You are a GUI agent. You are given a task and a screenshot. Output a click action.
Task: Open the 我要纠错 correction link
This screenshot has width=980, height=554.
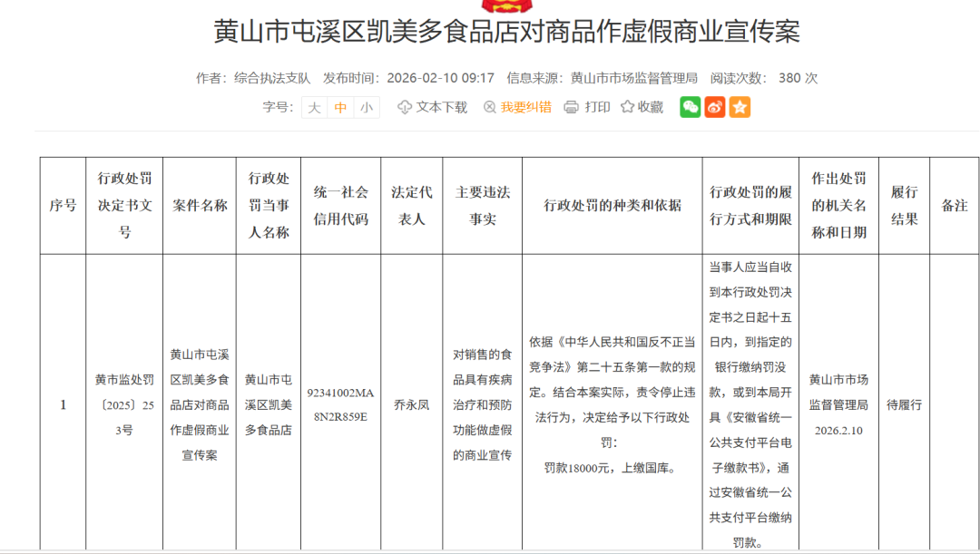(525, 107)
